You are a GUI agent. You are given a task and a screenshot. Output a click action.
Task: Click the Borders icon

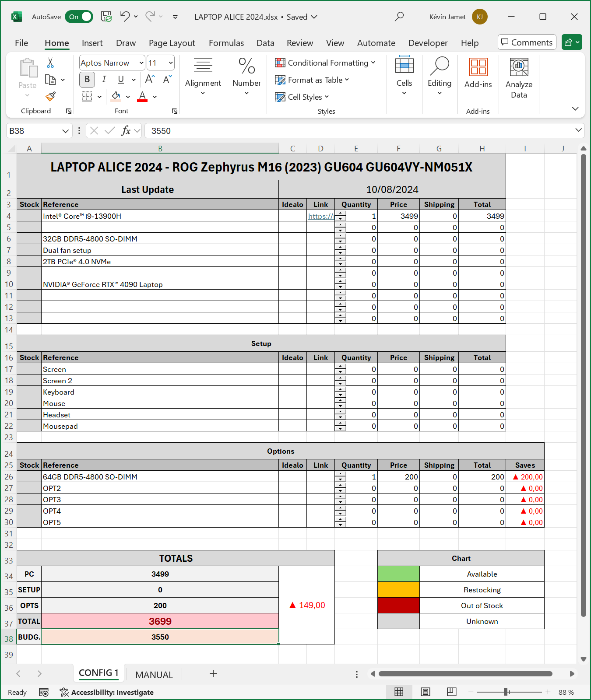[87, 96]
